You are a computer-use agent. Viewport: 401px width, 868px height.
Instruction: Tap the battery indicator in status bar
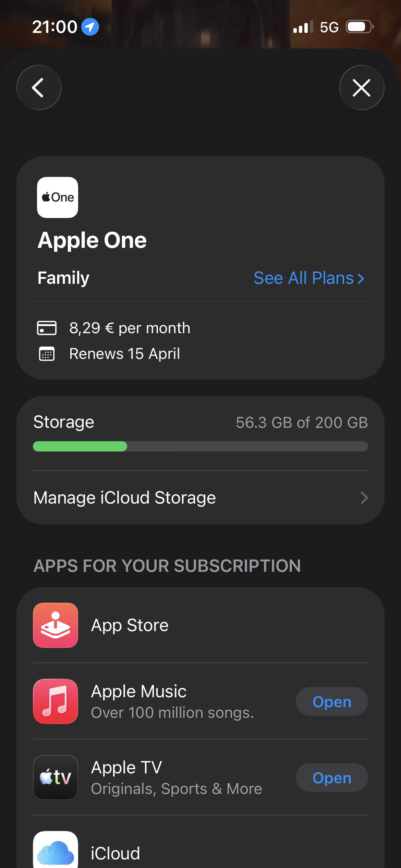[359, 27]
